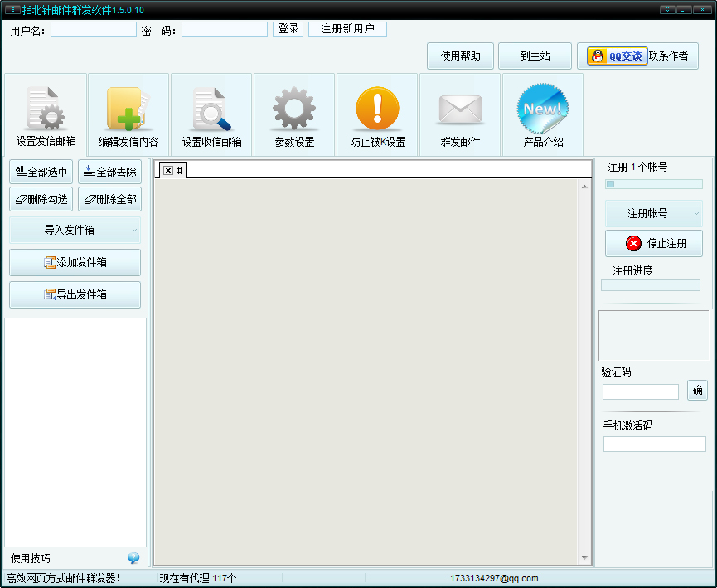717x588 pixels.
Task: Click 导出发件箱 export button
Action: coord(75,294)
